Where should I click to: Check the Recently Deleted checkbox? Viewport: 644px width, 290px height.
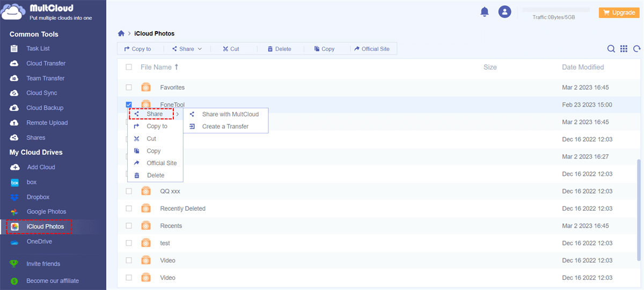pyautogui.click(x=129, y=209)
